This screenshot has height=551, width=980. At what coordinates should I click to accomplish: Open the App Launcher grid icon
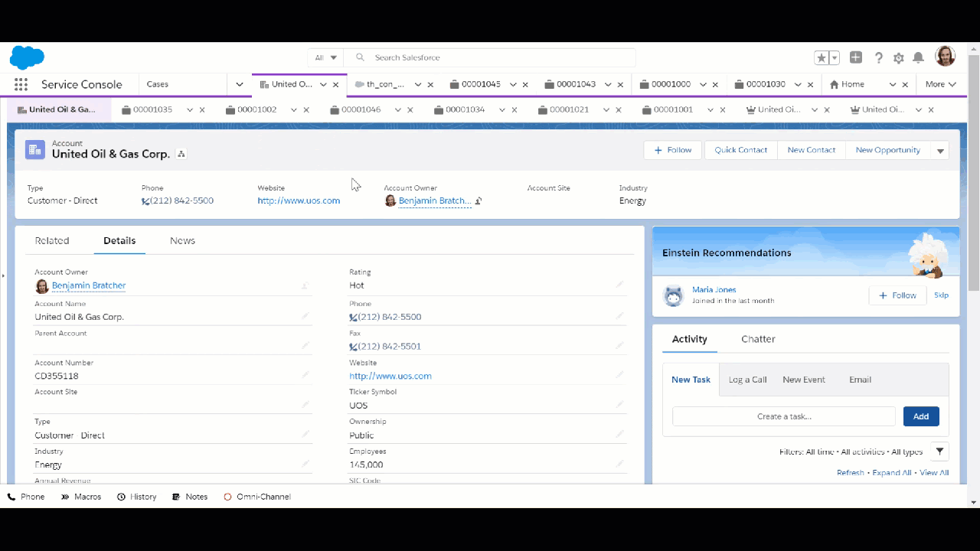coord(21,84)
